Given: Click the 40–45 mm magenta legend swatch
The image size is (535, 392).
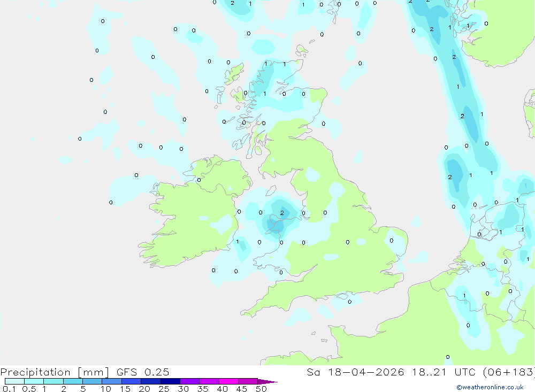Looking at the screenshot, I should point(228,381).
